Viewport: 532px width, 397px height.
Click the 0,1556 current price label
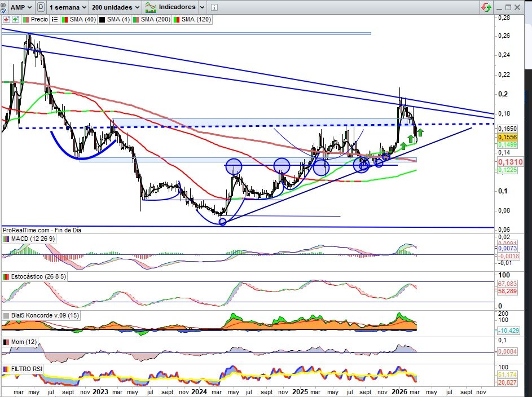[x=507, y=137]
